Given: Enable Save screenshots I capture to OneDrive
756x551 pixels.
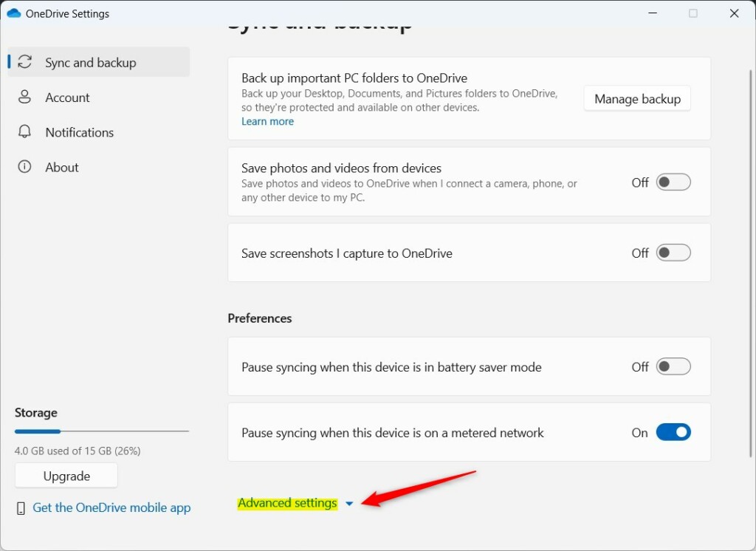Looking at the screenshot, I should coord(673,253).
